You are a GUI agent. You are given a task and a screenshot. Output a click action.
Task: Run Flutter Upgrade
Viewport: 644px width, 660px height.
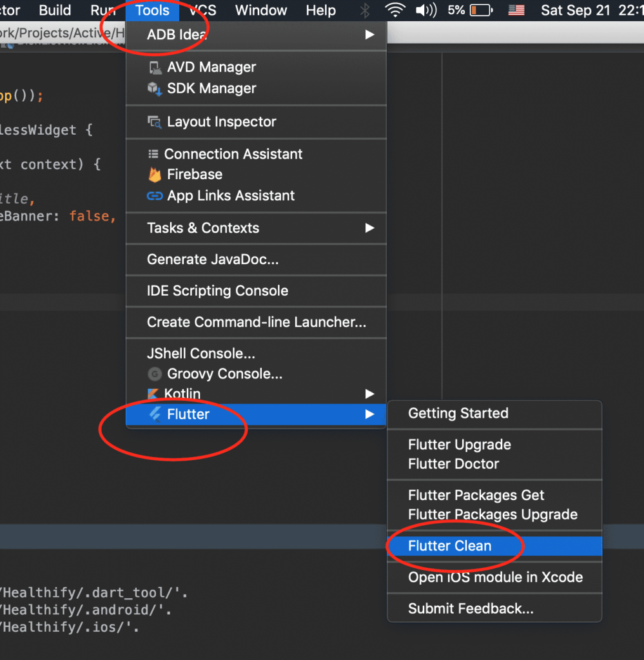pyautogui.click(x=494, y=445)
